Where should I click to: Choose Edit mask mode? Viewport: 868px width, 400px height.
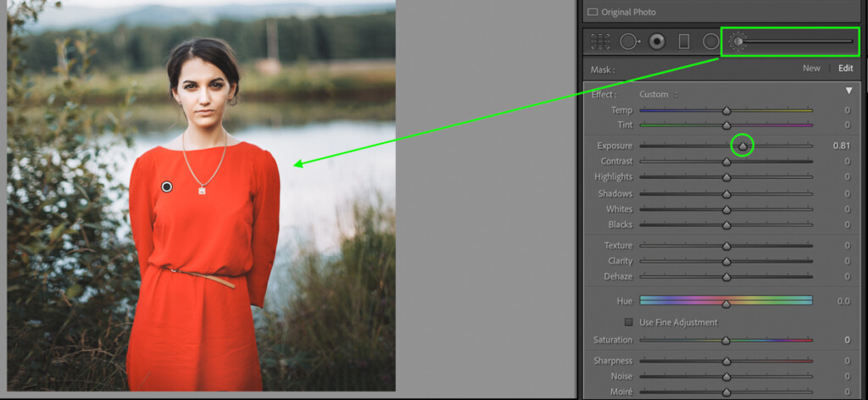coord(845,69)
